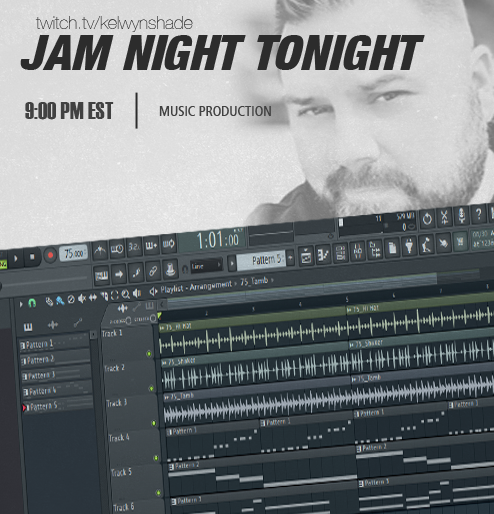Click the tempo field showing 75.000
This screenshot has width=494, height=514.
click(x=74, y=253)
